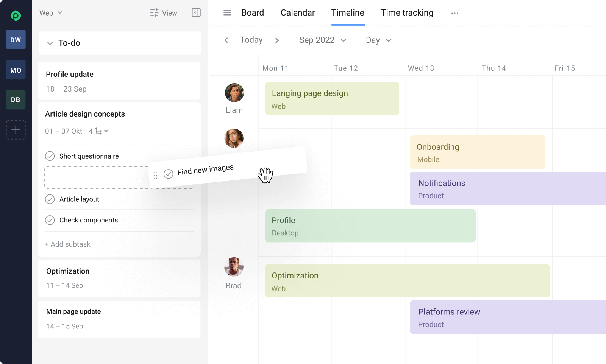Go to previous period with left arrow
The width and height of the screenshot is (606, 364).
pyautogui.click(x=226, y=40)
